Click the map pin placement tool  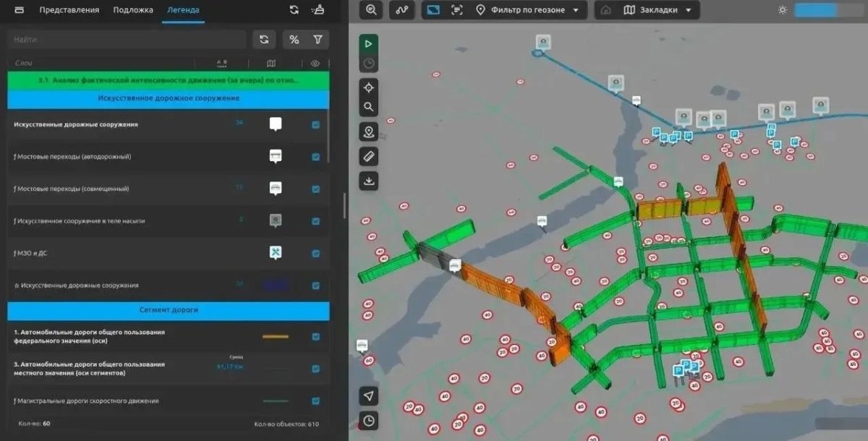point(369,132)
